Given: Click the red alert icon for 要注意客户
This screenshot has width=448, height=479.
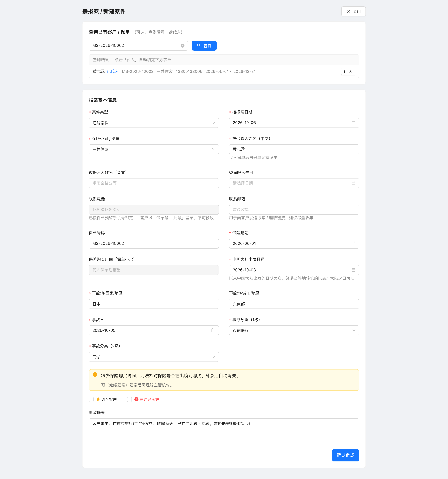Looking at the screenshot, I should pyautogui.click(x=136, y=399).
